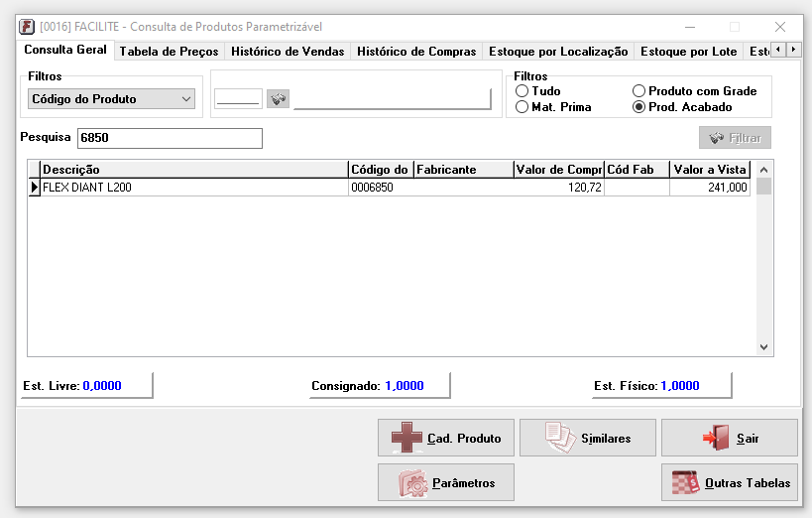Image resolution: width=812 pixels, height=518 pixels.
Task: Click the binoculars search icon beside code field
Action: click(278, 98)
